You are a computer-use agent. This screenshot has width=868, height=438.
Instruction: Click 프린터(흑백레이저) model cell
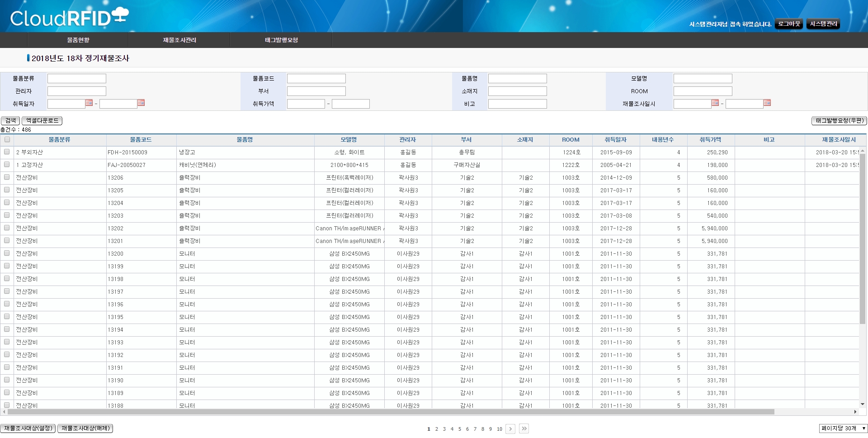pos(349,178)
